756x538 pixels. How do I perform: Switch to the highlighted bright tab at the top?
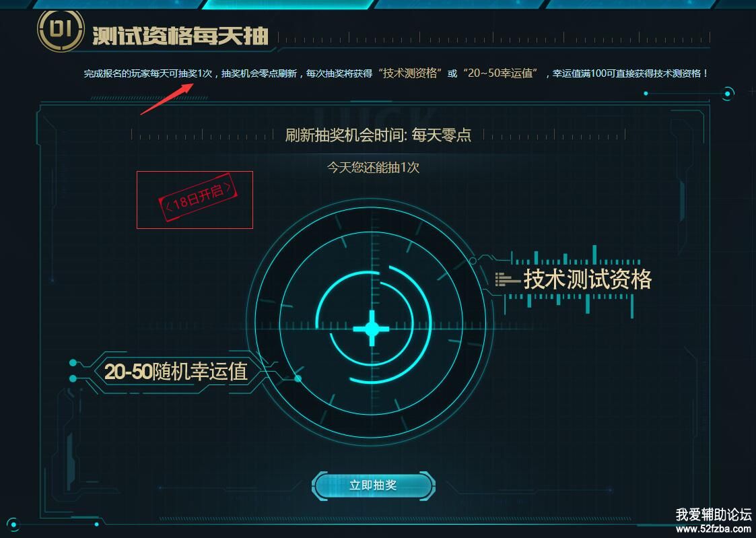[x=289, y=4]
